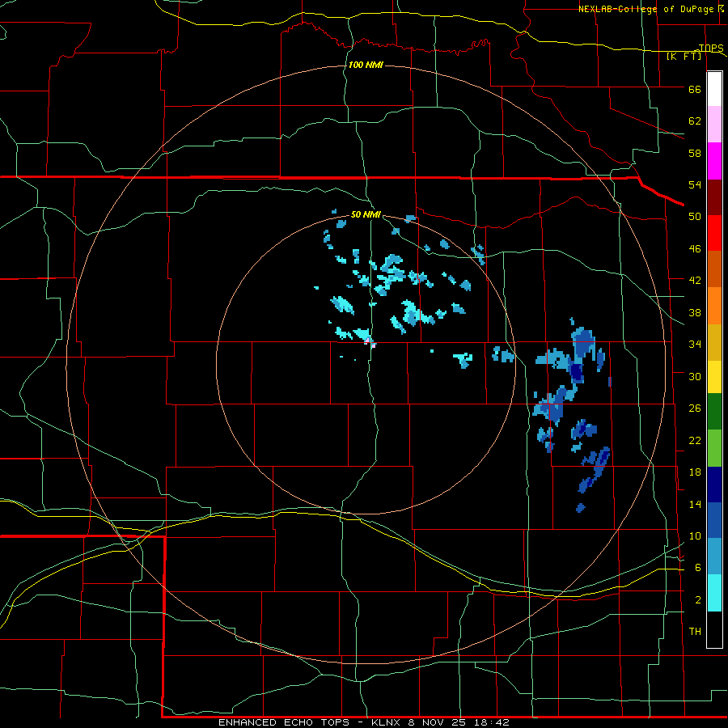Click the dark green legend swatch near 26

pyautogui.click(x=714, y=412)
